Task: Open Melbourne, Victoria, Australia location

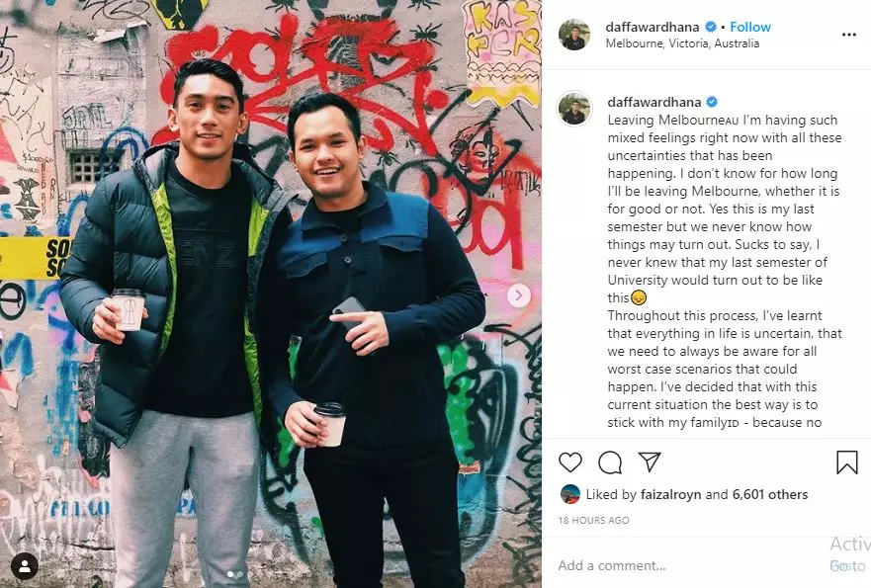Action: click(682, 43)
